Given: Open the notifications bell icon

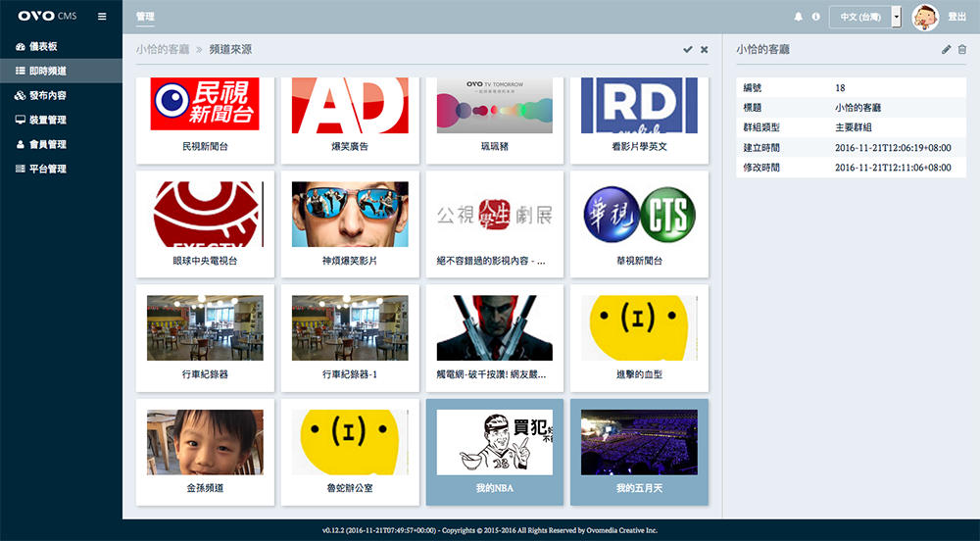Looking at the screenshot, I should pyautogui.click(x=798, y=17).
